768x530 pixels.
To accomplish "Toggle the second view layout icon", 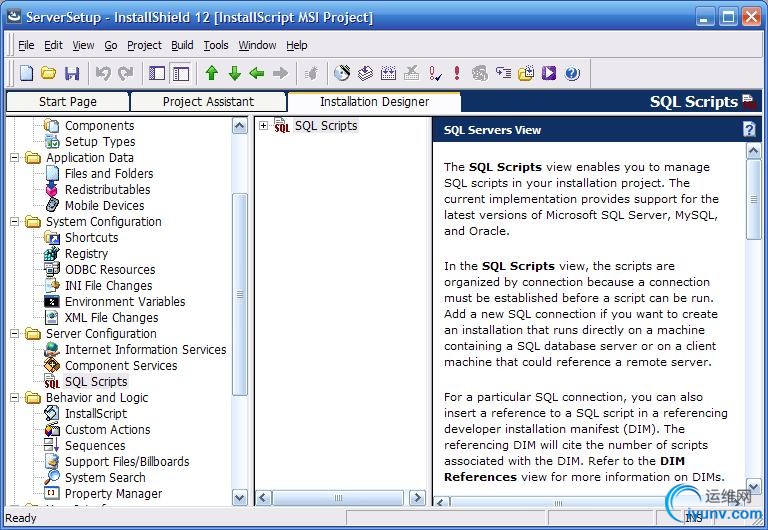I will tap(180, 73).
